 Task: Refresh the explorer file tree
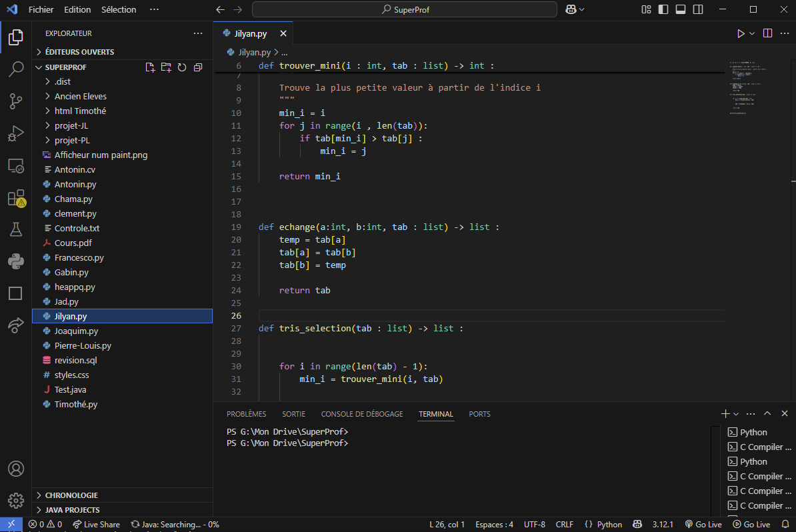pos(181,67)
